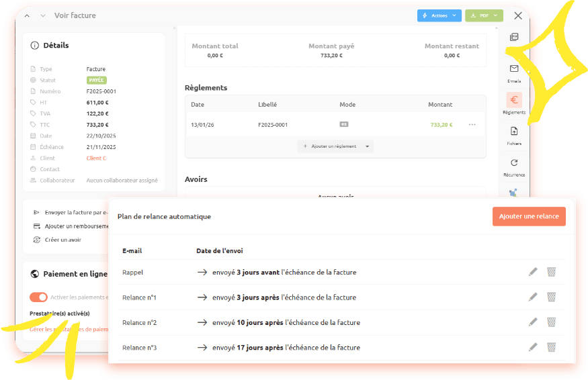This screenshot has height=380, width=588.
Task: Delete Relance n°2 using trash icon
Action: click(x=551, y=322)
